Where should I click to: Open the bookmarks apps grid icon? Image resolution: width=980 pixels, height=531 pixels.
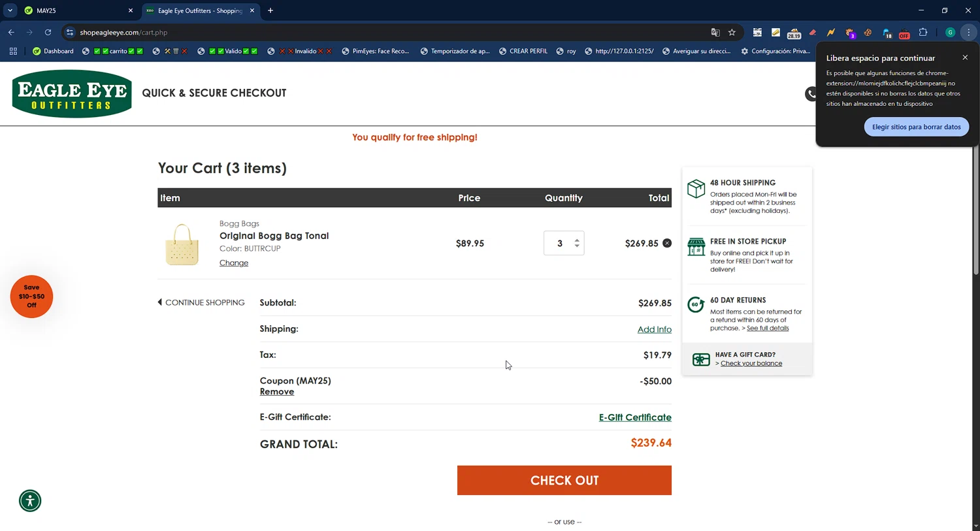click(x=13, y=51)
